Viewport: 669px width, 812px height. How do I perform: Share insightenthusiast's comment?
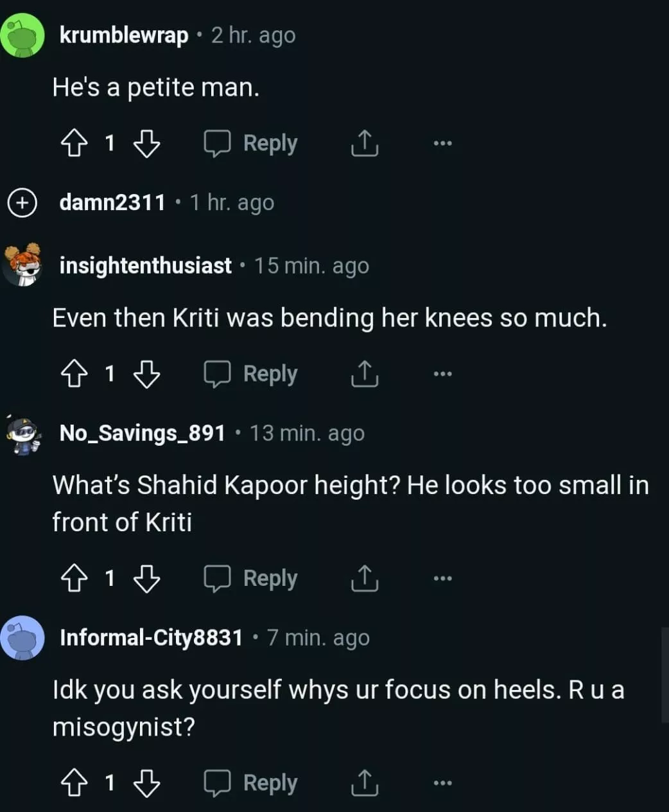tap(364, 374)
